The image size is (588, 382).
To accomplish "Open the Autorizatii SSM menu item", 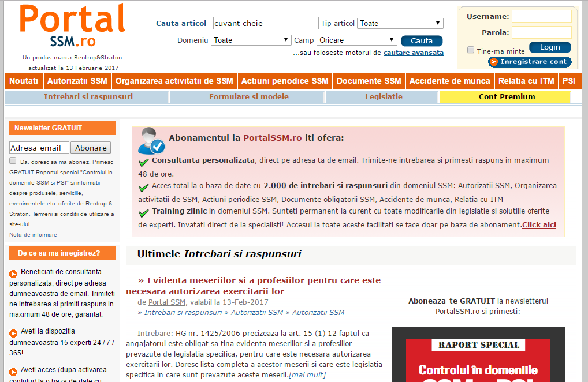I will 77,81.
